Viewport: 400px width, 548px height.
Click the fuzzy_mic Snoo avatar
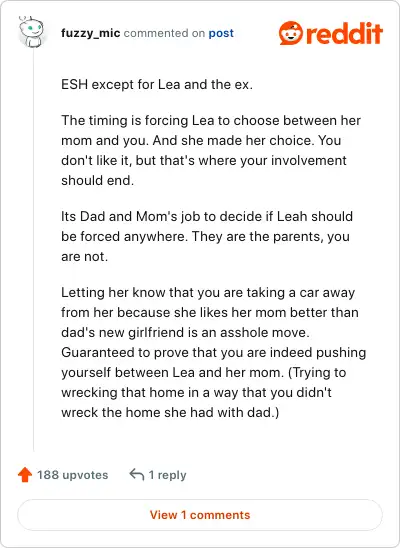[31, 32]
